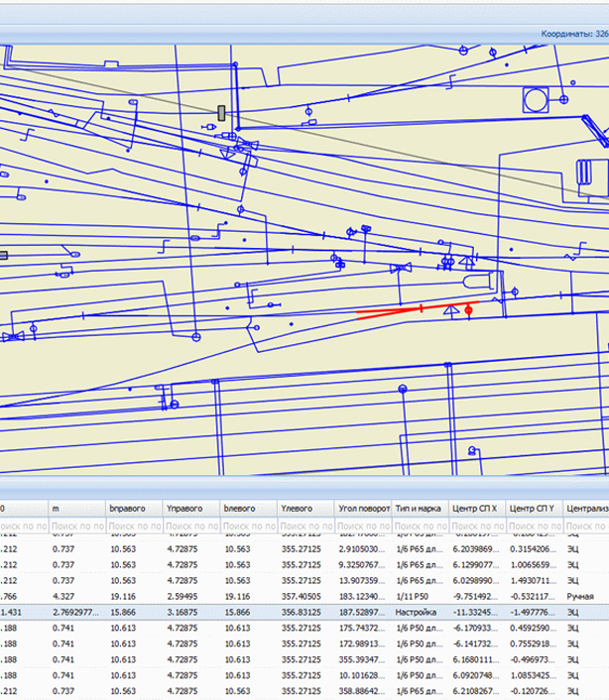The width and height of the screenshot is (609, 700).
Task: Sort table by the 'Тип и марка' column header
Action: [419, 508]
